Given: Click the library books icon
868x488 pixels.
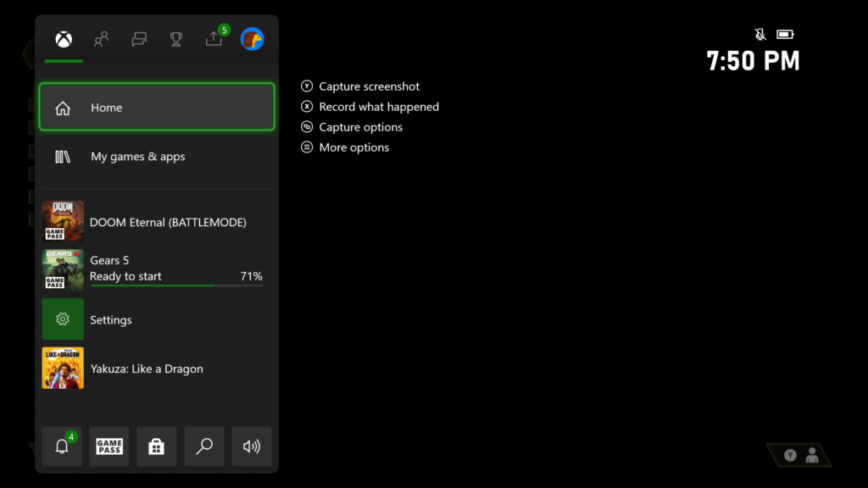Looking at the screenshot, I should click(x=63, y=157).
